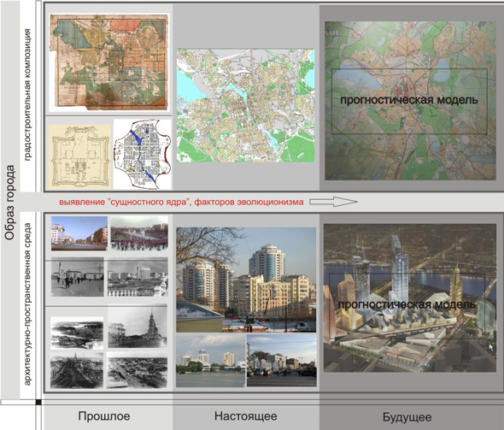
Task: Open the street photo with parked cars
Action: (282, 360)
